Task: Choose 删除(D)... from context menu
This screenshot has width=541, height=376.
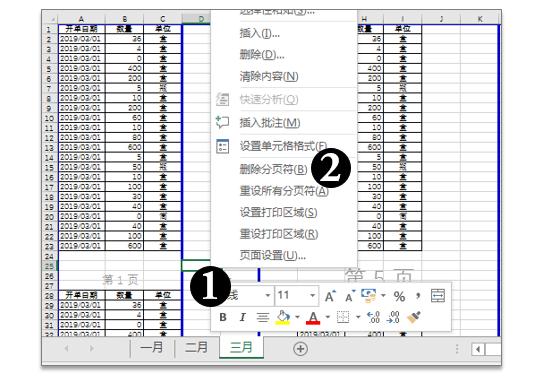Action: click(x=284, y=55)
